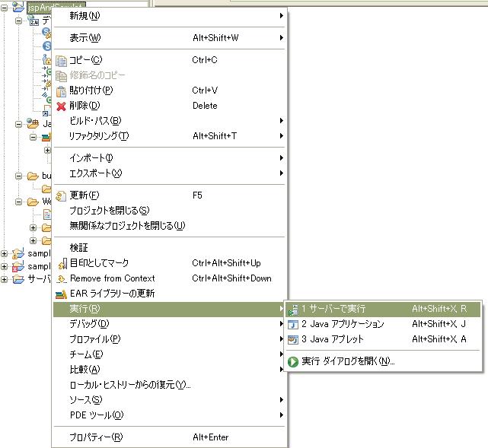Viewport: 488px width, 448px height.
Task: Choose プロパティー from the context menu
Action: click(96, 437)
